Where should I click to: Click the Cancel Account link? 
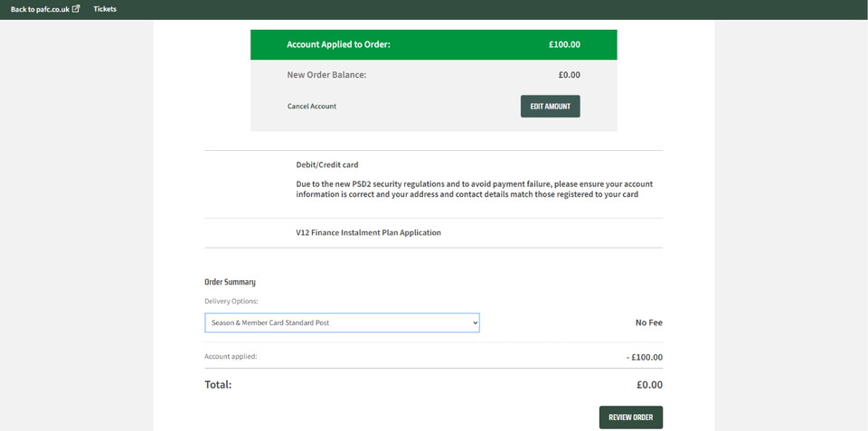click(312, 107)
